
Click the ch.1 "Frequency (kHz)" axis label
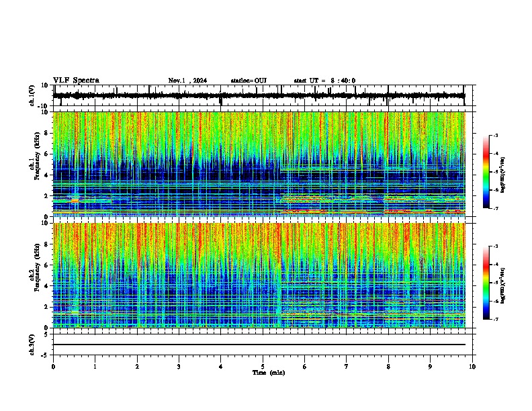[x=37, y=156]
